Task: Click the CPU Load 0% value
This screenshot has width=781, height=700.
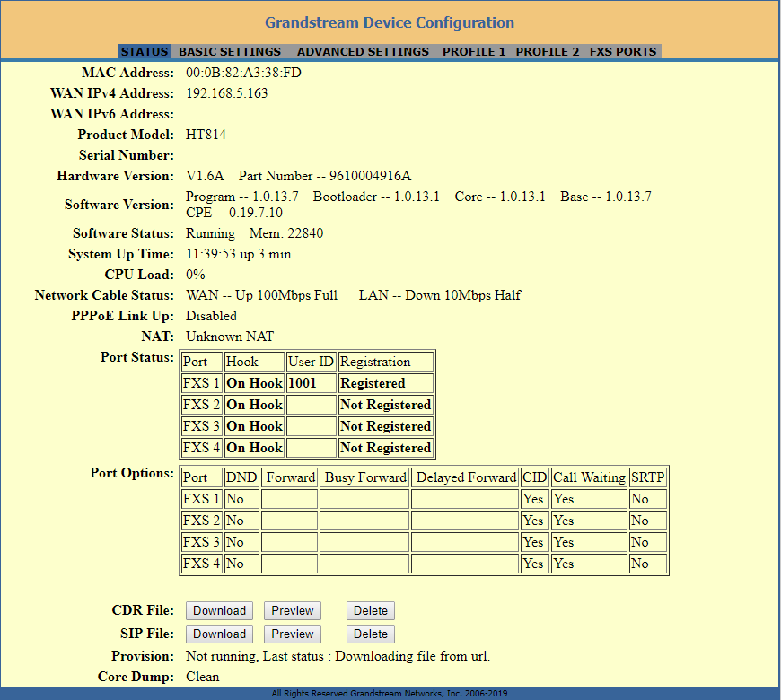Action: (x=196, y=275)
